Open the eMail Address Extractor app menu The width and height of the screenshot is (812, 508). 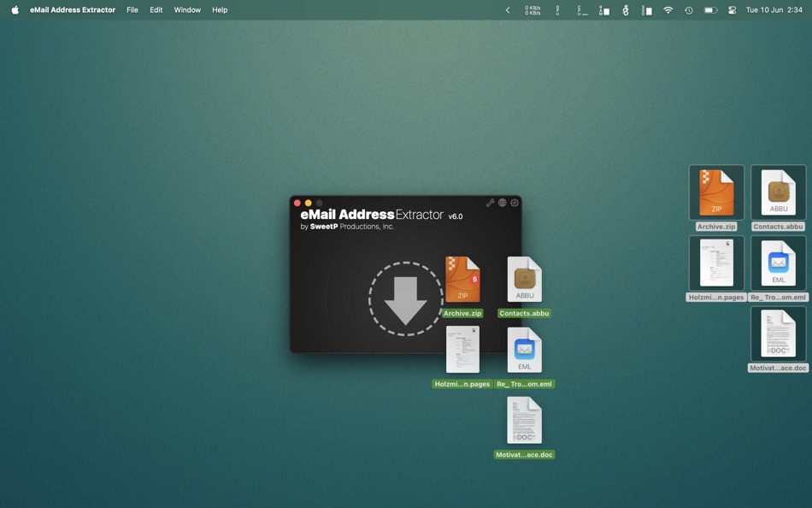point(73,10)
